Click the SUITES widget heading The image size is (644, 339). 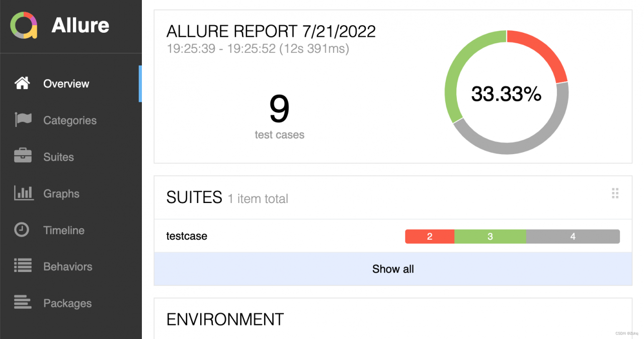pos(194,197)
